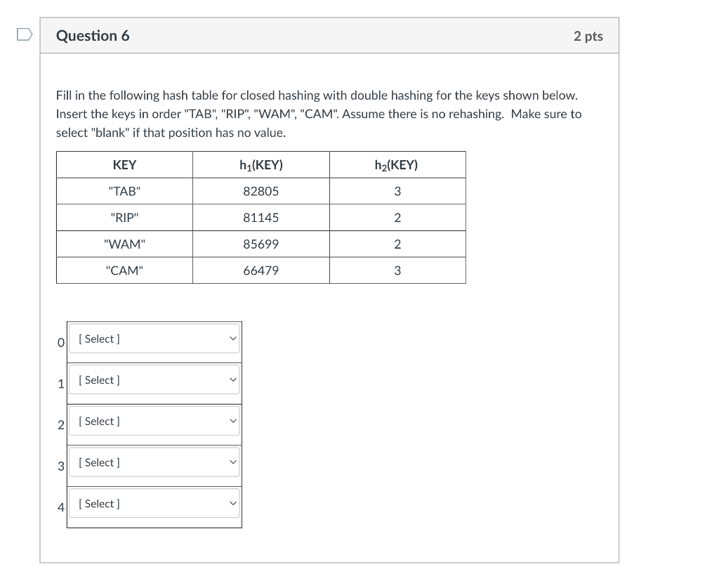Open the dropdown for hash position 0
This screenshot has width=719, height=588.
(154, 339)
